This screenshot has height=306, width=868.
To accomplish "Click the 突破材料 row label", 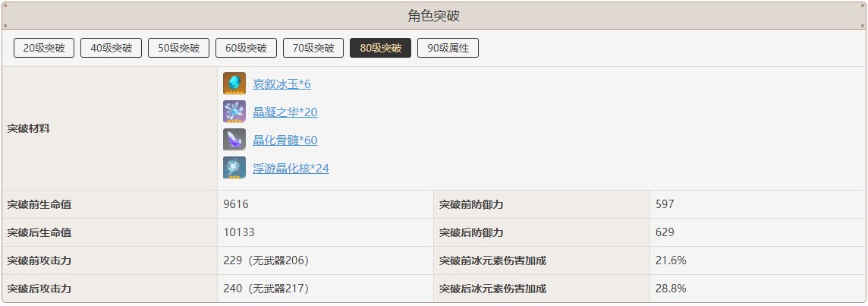I will (x=28, y=128).
